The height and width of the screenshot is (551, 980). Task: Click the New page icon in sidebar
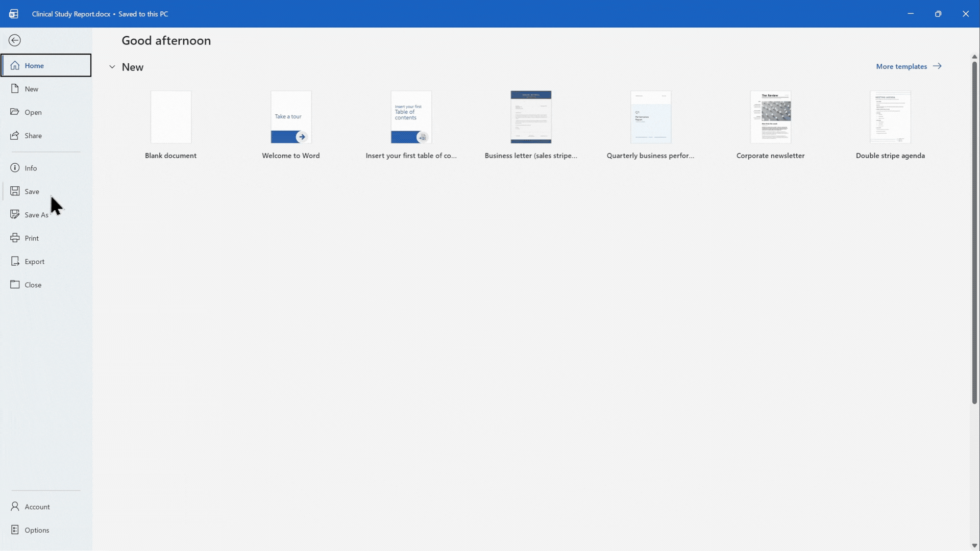15,89
